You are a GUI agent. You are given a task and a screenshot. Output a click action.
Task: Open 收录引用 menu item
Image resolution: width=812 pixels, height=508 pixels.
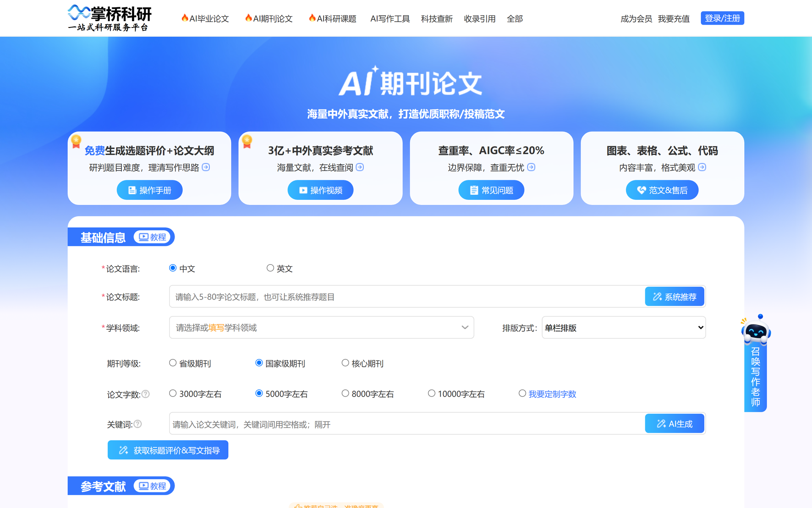(x=480, y=19)
